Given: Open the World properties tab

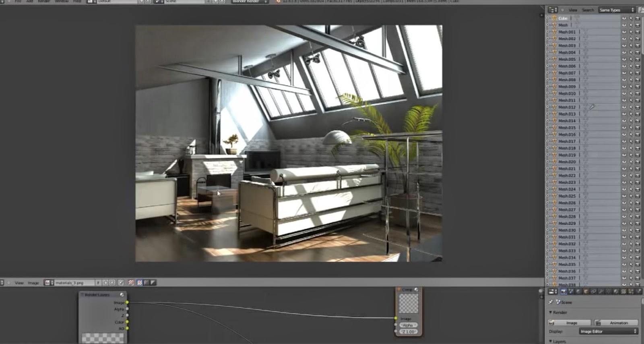Looking at the screenshot, I should coord(578,291).
